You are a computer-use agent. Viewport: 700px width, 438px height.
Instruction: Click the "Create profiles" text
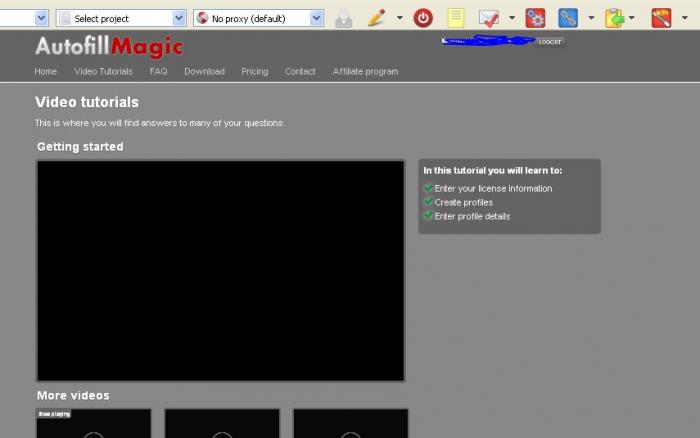click(464, 202)
